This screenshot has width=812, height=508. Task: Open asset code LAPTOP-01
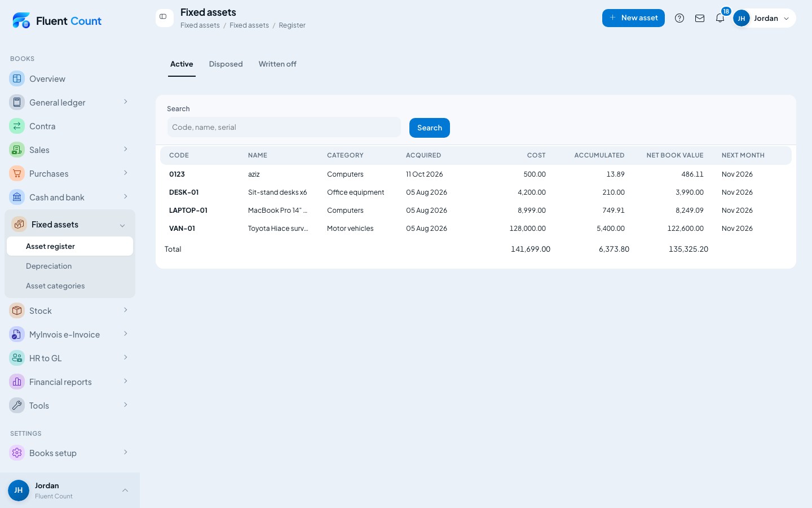click(x=188, y=211)
